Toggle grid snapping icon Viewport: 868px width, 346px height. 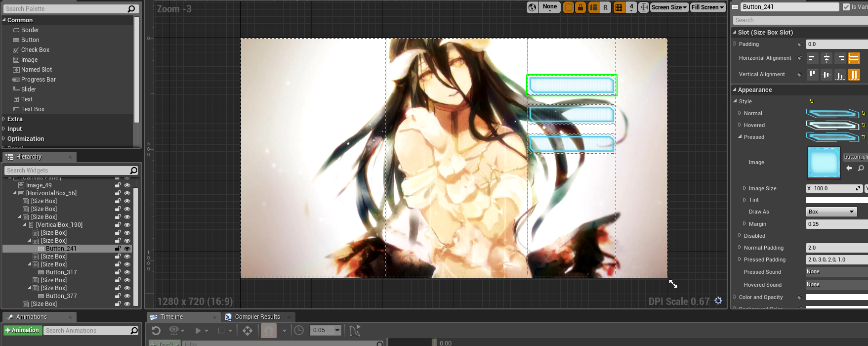[619, 7]
